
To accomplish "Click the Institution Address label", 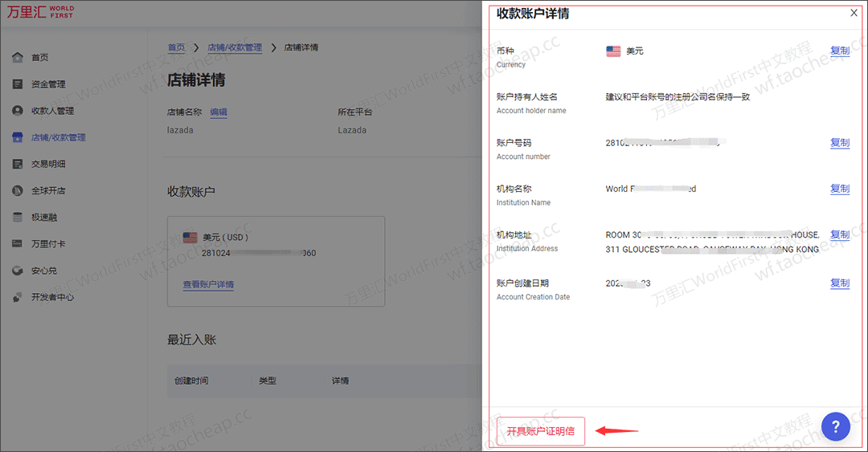I will [x=527, y=248].
